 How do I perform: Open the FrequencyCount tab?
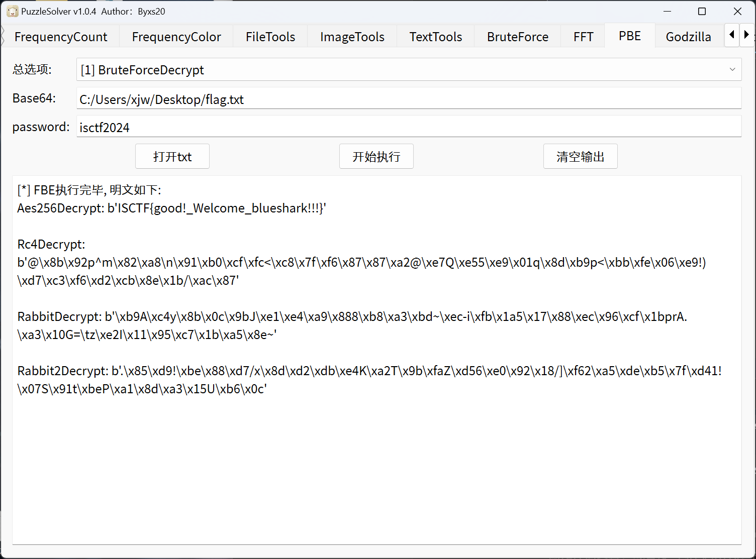[x=61, y=37]
